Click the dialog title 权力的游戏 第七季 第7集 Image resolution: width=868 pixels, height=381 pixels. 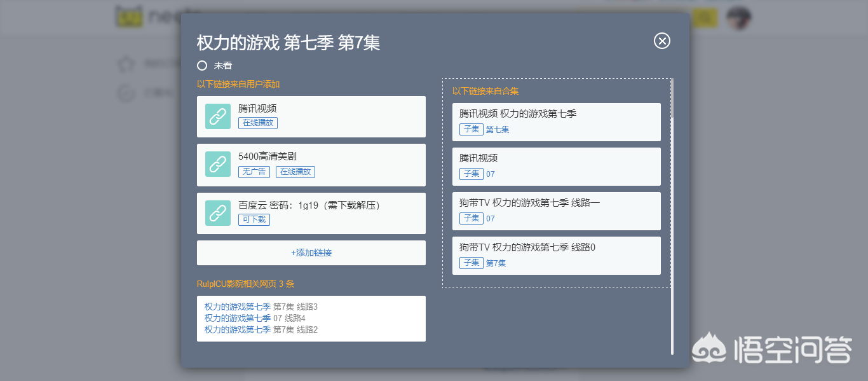288,43
